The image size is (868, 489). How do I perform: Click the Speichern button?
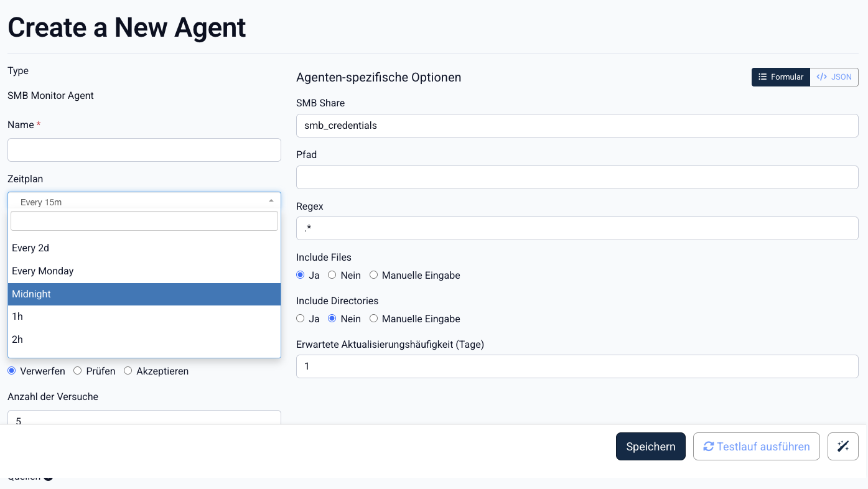[650, 446]
